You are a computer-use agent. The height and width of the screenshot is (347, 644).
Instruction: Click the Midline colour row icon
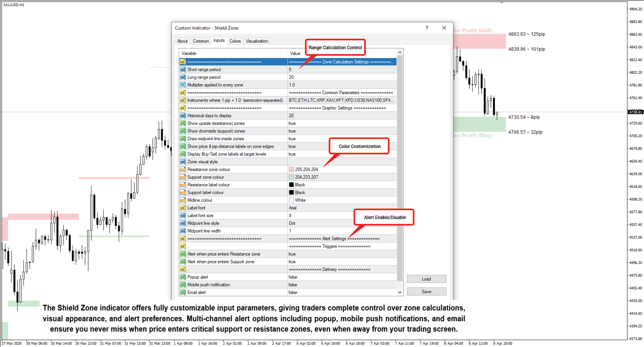point(183,200)
